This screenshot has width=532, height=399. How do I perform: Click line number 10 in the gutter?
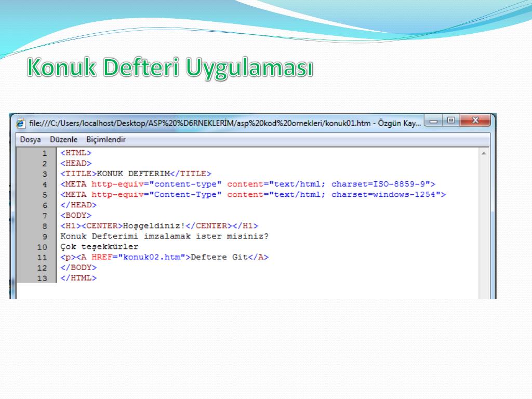point(42,247)
